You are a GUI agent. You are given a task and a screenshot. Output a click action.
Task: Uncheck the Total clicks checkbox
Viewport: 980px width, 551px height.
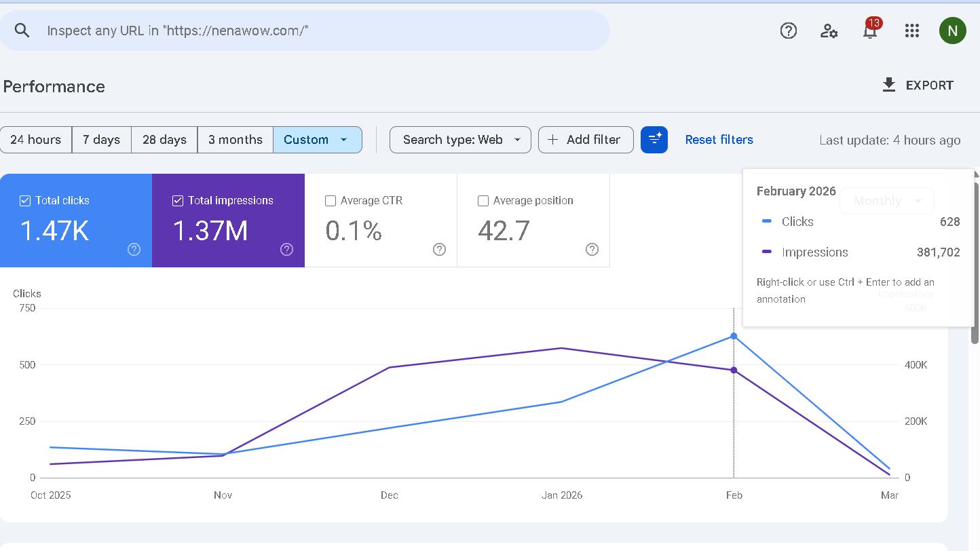click(x=25, y=201)
